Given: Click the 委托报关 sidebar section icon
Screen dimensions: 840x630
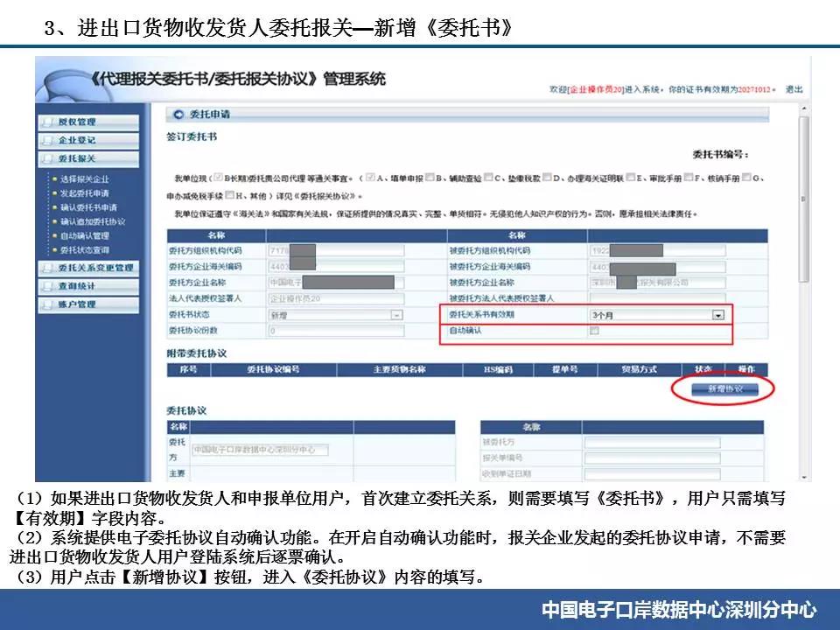Looking at the screenshot, I should pyautogui.click(x=47, y=159).
